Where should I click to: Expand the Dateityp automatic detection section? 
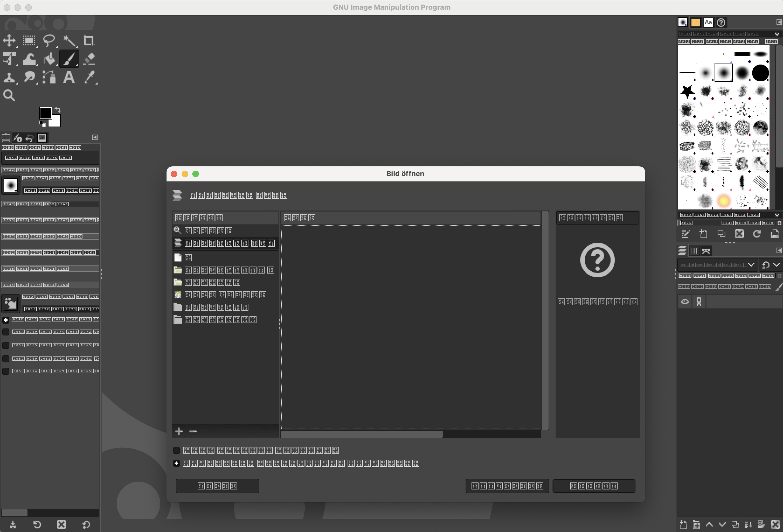tap(176, 464)
